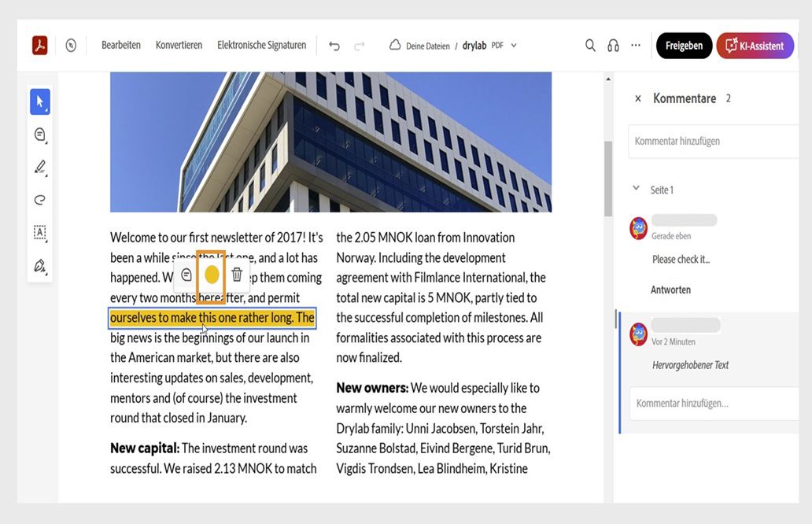
Task: Select the arrow selection tool
Action: point(40,101)
